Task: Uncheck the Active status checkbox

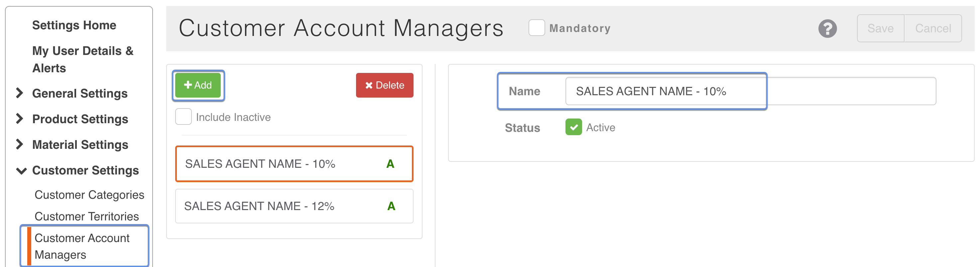Action: pyautogui.click(x=573, y=127)
